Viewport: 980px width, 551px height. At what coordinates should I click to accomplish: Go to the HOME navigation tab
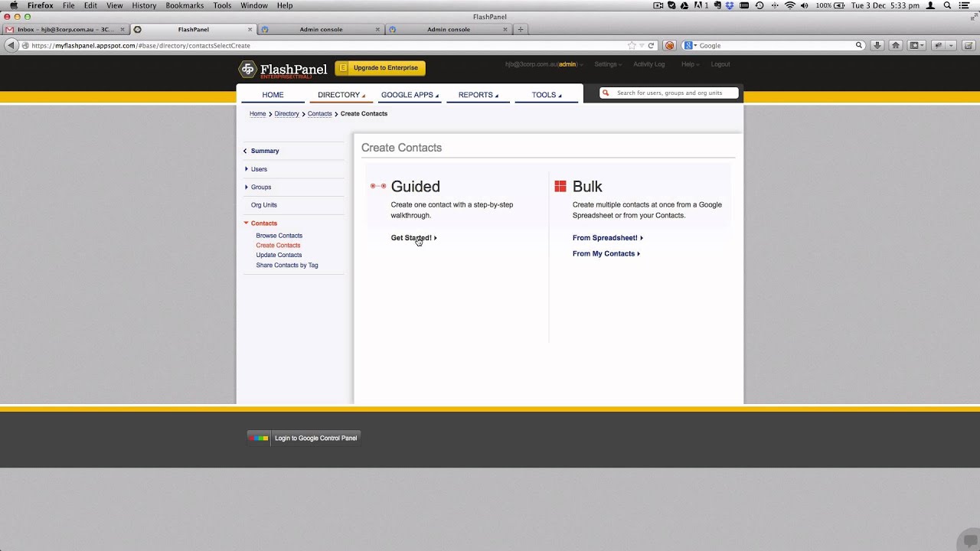[x=273, y=95]
